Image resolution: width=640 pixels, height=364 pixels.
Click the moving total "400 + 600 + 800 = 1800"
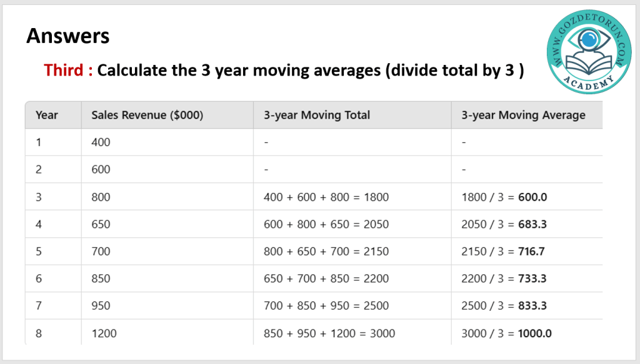[327, 197]
